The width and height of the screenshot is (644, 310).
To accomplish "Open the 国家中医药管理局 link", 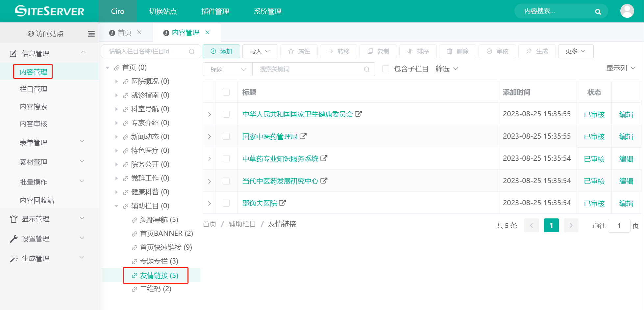I will 270,136.
